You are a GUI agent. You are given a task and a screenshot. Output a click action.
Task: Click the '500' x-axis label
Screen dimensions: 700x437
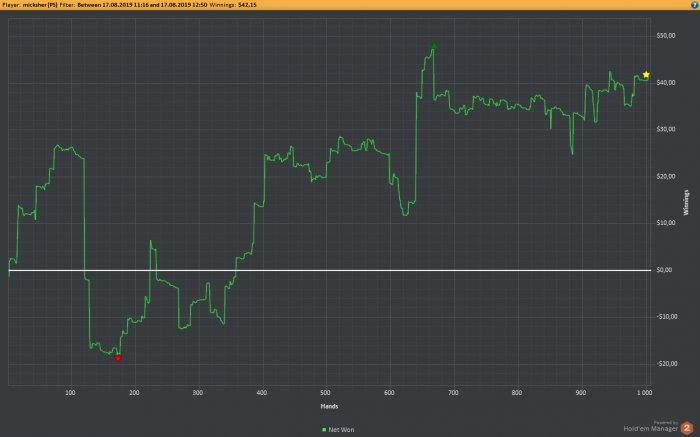pos(325,393)
